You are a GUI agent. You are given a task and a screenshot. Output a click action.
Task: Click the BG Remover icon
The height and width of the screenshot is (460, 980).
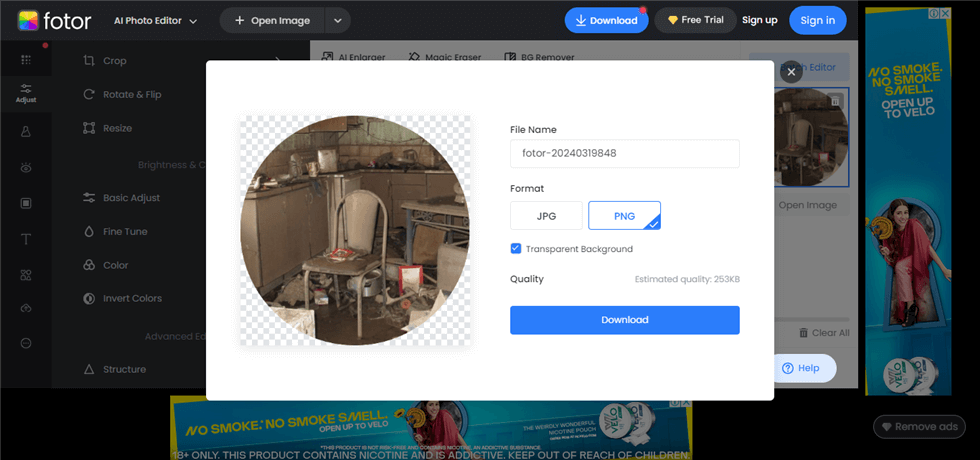pos(509,57)
